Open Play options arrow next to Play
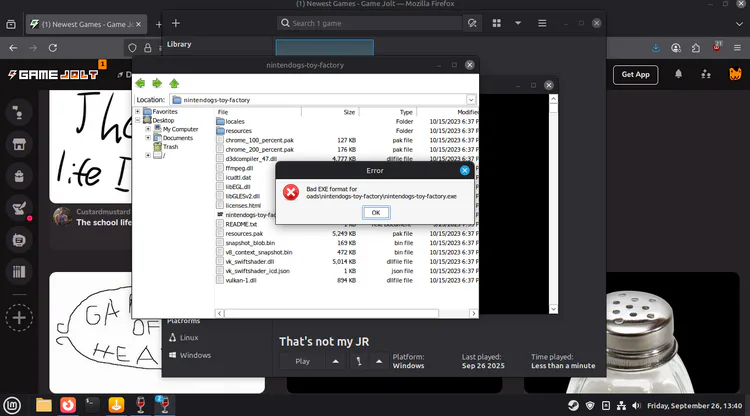The image size is (750, 416). pyautogui.click(x=336, y=361)
